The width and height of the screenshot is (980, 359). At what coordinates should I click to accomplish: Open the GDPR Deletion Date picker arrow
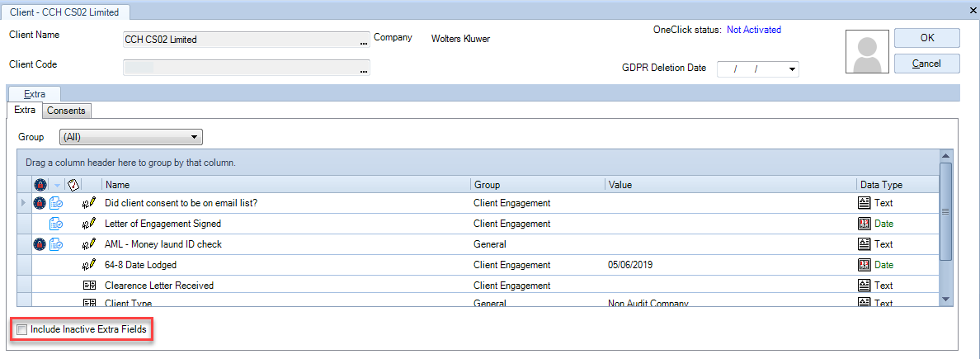pyautogui.click(x=793, y=68)
